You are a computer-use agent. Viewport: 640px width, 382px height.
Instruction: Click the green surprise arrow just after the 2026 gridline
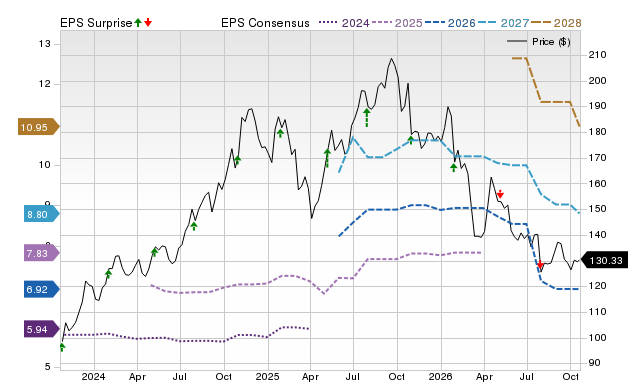[x=453, y=167]
